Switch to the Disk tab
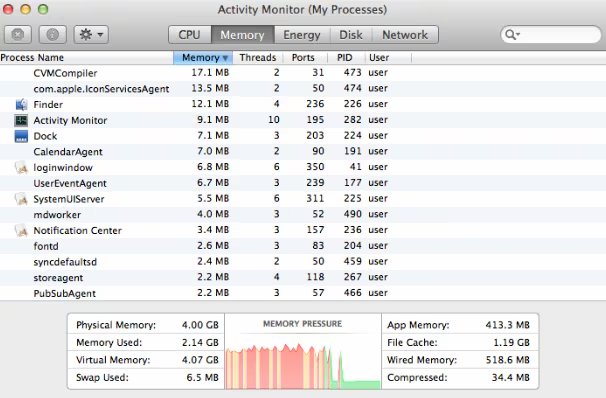 [351, 35]
